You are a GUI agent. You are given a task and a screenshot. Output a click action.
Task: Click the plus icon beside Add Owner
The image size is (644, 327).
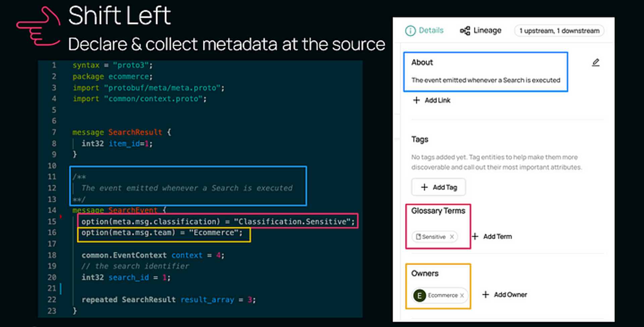point(485,295)
